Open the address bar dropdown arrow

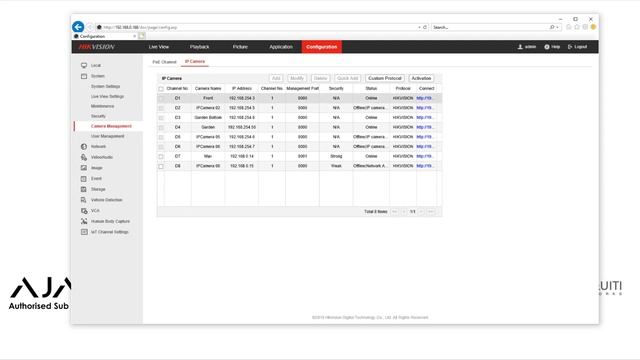(419, 27)
